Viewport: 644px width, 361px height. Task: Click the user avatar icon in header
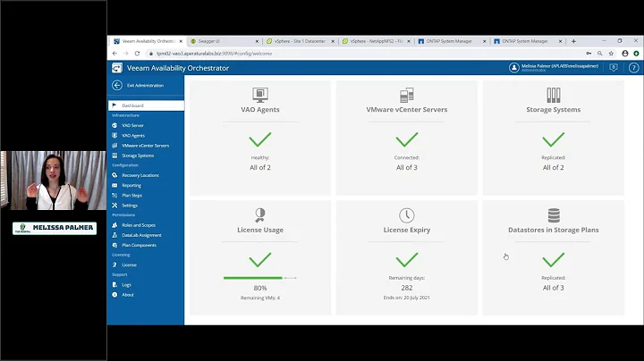click(513, 68)
